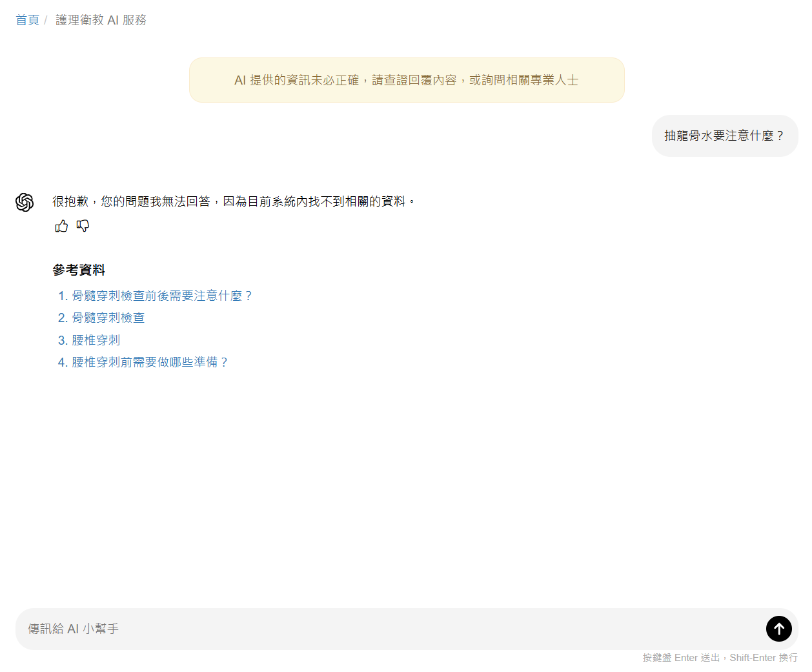
Task: Open 骨髓穿刺檢查前後需要注意什麼 reference
Action: [x=160, y=296]
